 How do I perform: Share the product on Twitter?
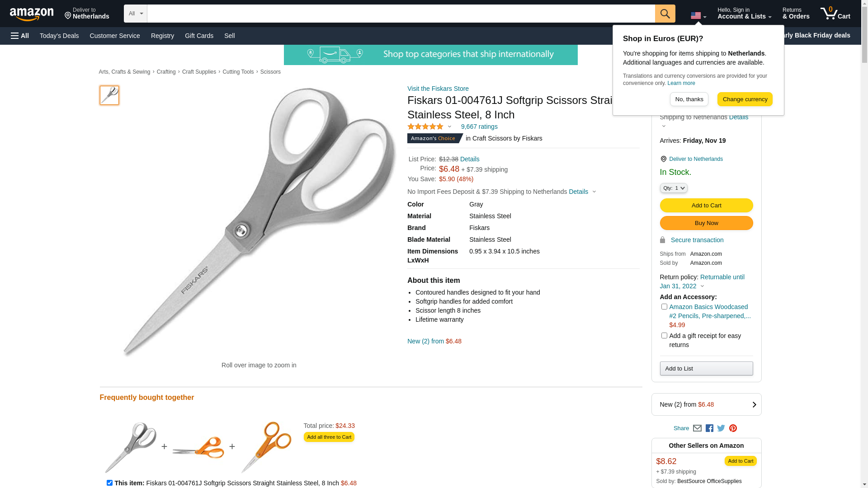pyautogui.click(x=721, y=428)
